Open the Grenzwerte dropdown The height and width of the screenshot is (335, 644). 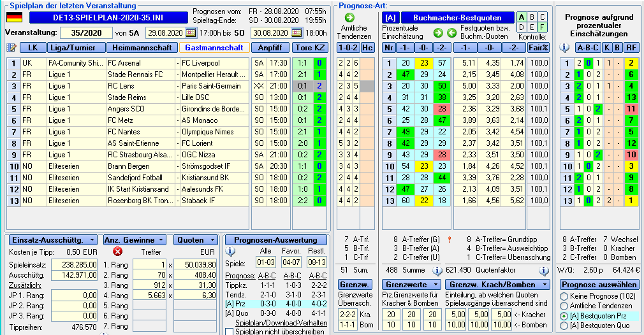point(411,285)
